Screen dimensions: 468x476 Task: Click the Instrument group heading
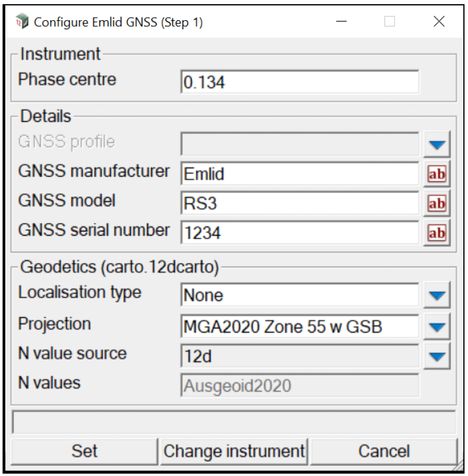coord(60,54)
